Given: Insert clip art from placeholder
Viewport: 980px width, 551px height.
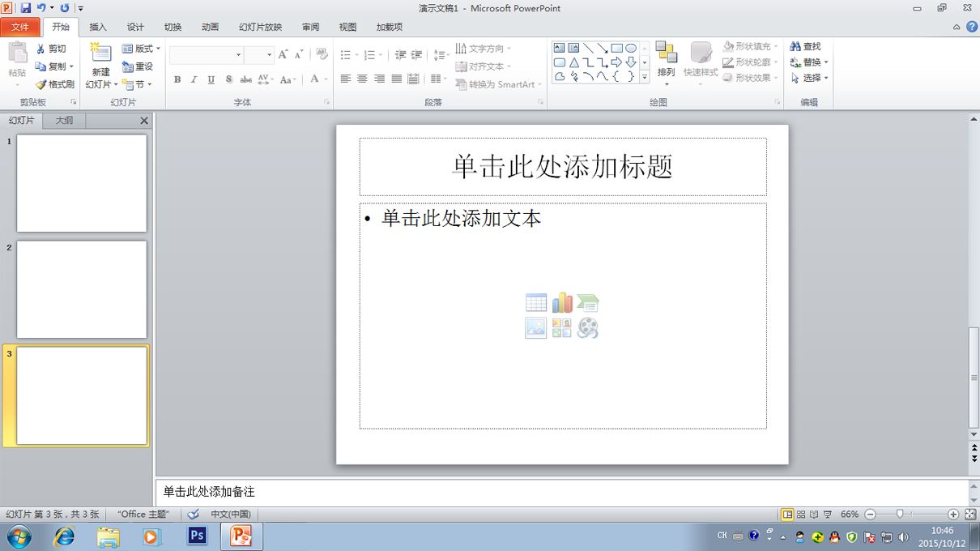Looking at the screenshot, I should (x=562, y=328).
